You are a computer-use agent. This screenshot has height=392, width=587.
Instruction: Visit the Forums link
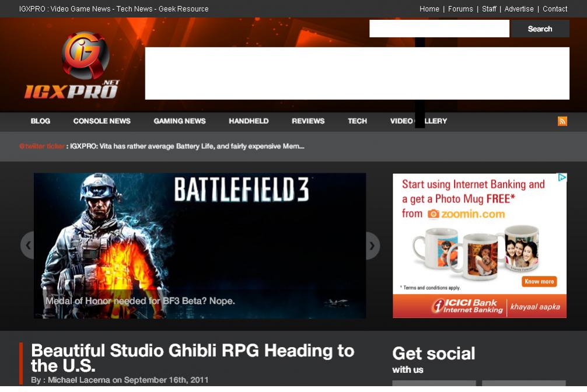coord(460,9)
